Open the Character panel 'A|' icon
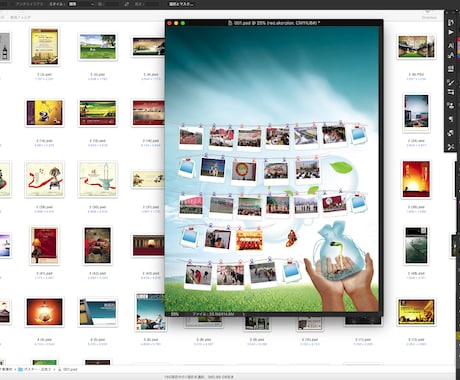Image resolution: width=460 pixels, height=380 pixels. (x=451, y=45)
